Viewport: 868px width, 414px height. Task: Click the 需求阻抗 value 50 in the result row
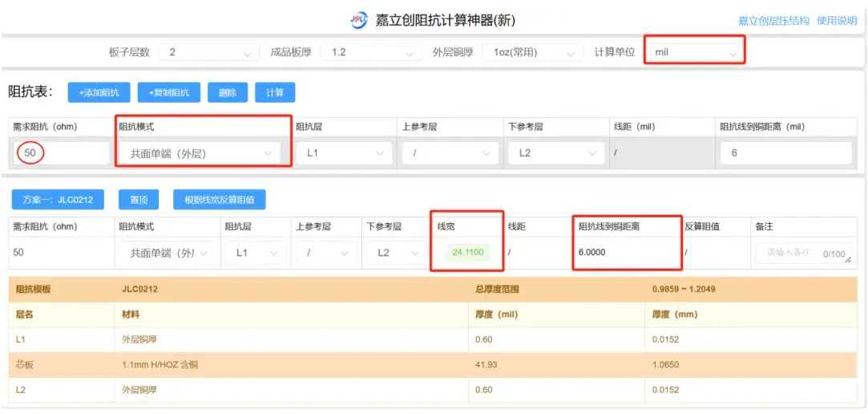(18, 253)
